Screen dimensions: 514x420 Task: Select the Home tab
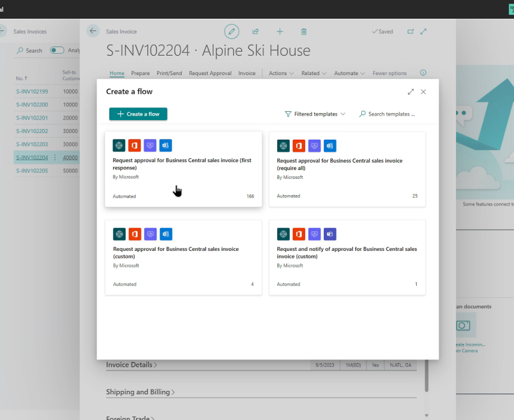[x=117, y=73]
